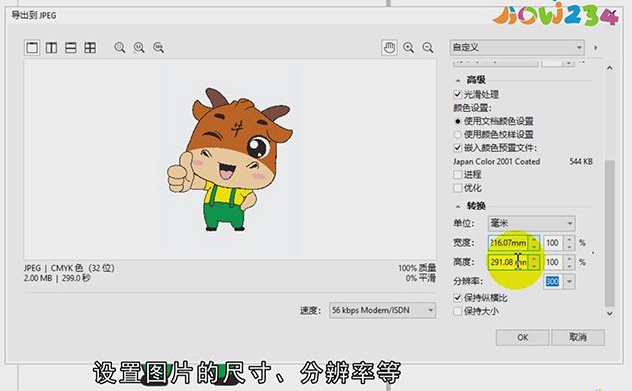The image size is (632, 391).
Task: Open the 分辨率 resolution dropdown arrow
Action: pyautogui.click(x=569, y=281)
